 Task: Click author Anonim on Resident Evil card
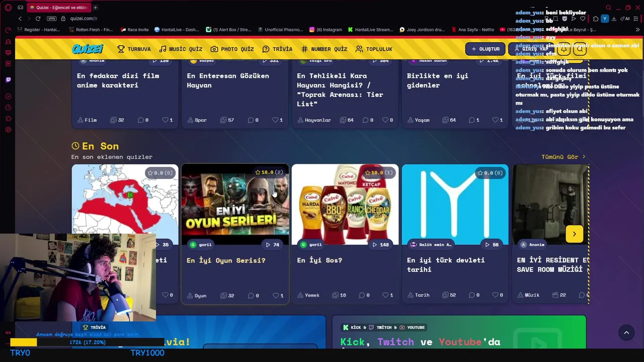(532, 245)
